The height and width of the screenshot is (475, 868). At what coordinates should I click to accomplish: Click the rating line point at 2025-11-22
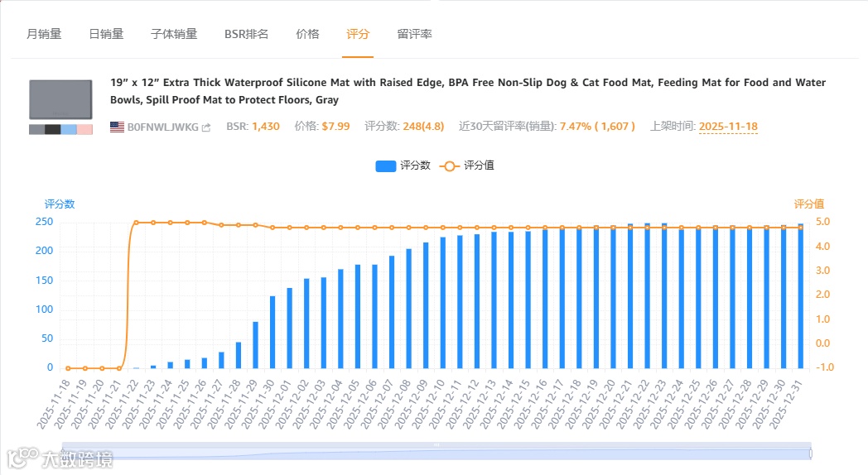(136, 223)
